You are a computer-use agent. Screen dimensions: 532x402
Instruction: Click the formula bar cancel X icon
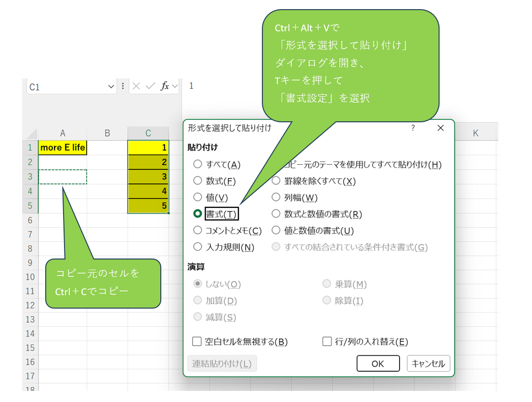[136, 86]
